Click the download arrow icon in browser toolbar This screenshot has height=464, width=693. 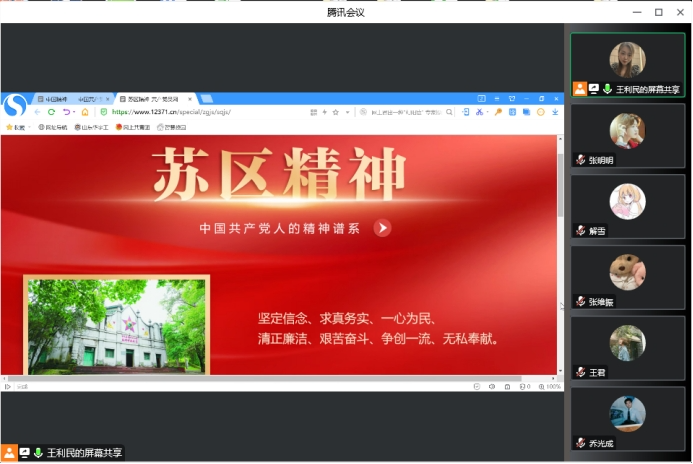[x=555, y=112]
